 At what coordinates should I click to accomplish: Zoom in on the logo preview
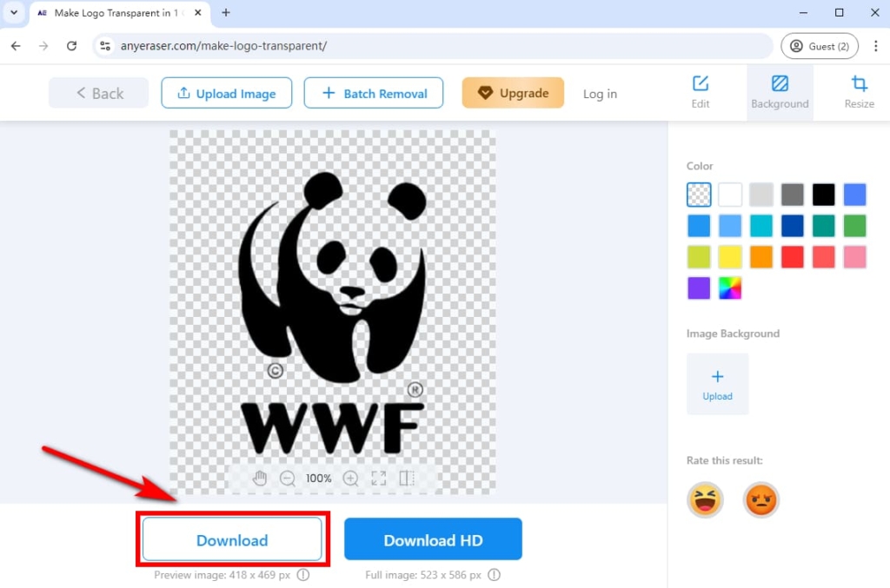(351, 478)
